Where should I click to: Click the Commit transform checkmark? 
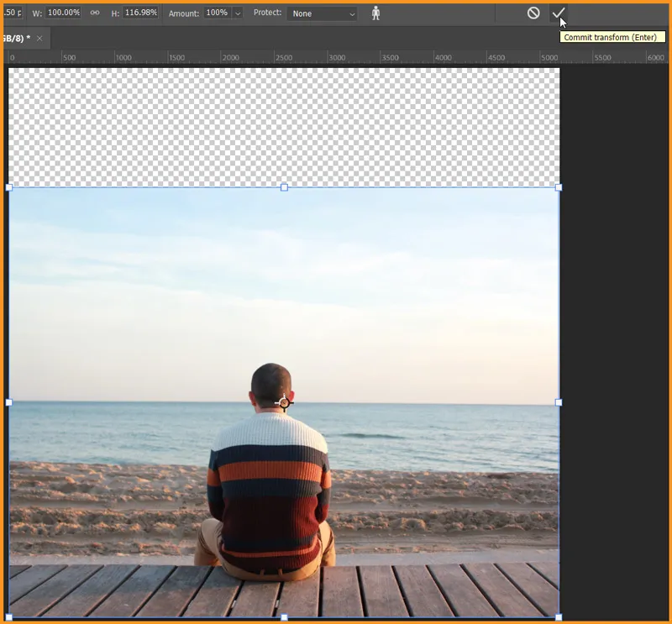click(x=558, y=13)
